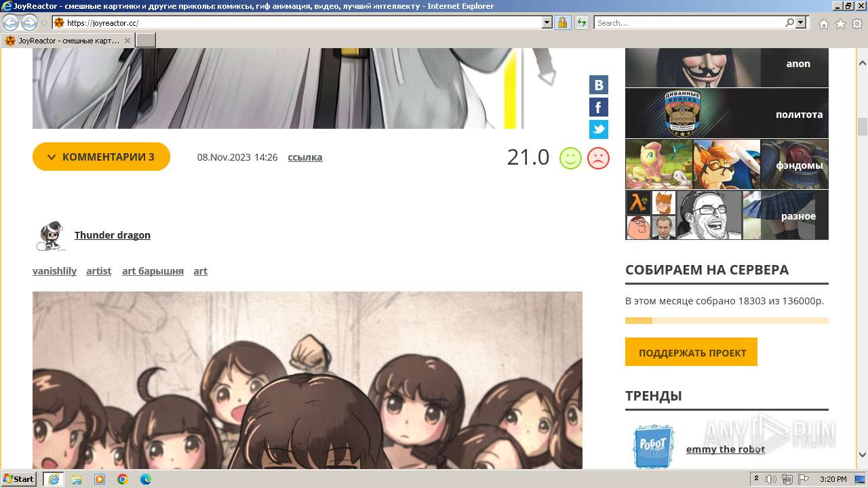The image size is (868, 488).
Task: Open ссылка post permalink
Action: pos(305,157)
